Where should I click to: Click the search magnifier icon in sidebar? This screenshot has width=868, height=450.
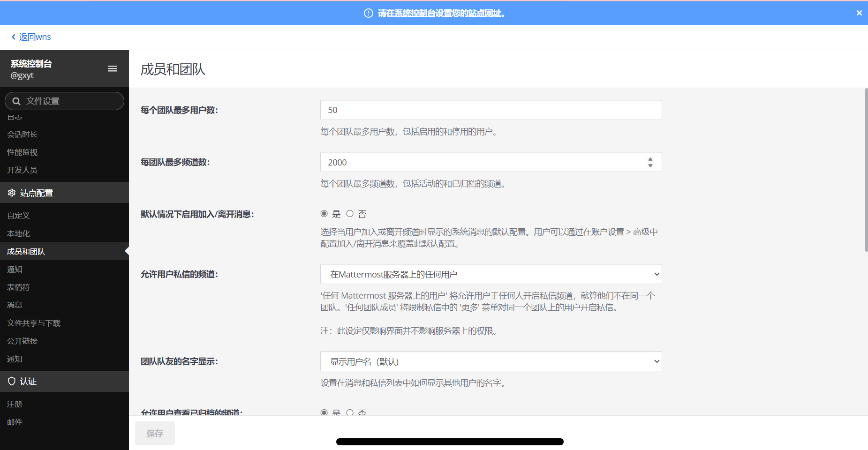pyautogui.click(x=16, y=101)
